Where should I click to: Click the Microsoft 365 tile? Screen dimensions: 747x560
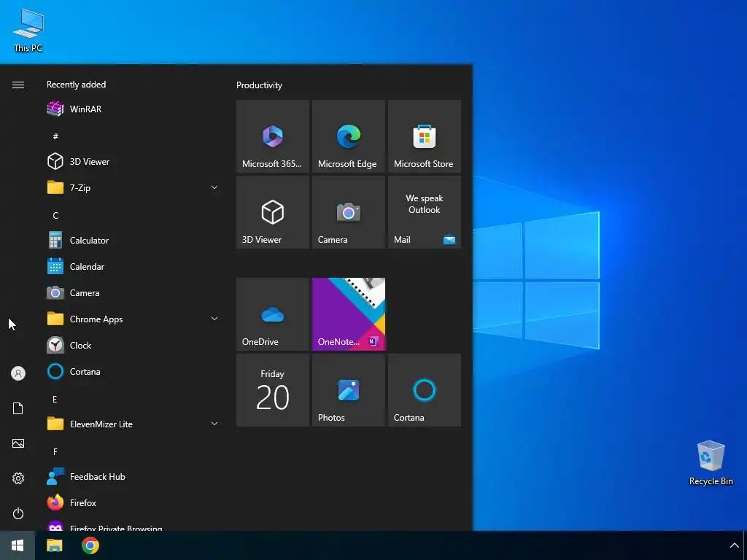coord(273,136)
